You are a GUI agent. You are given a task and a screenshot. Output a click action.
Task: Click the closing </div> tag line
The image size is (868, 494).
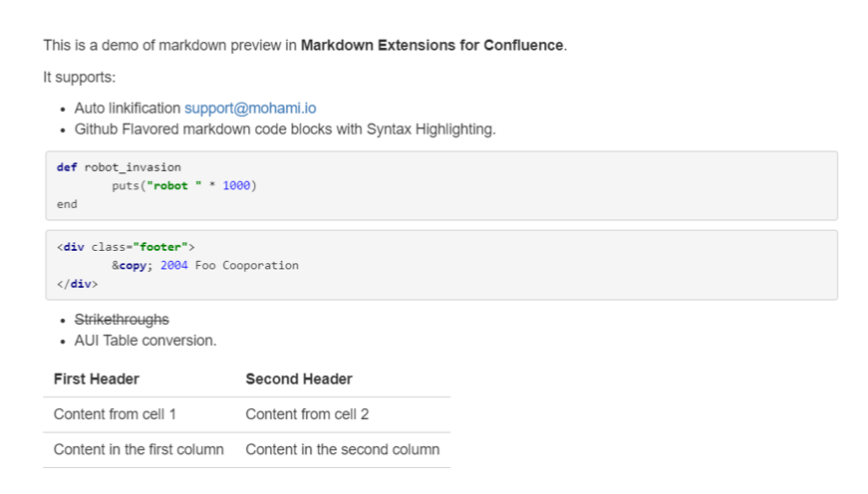click(x=78, y=283)
